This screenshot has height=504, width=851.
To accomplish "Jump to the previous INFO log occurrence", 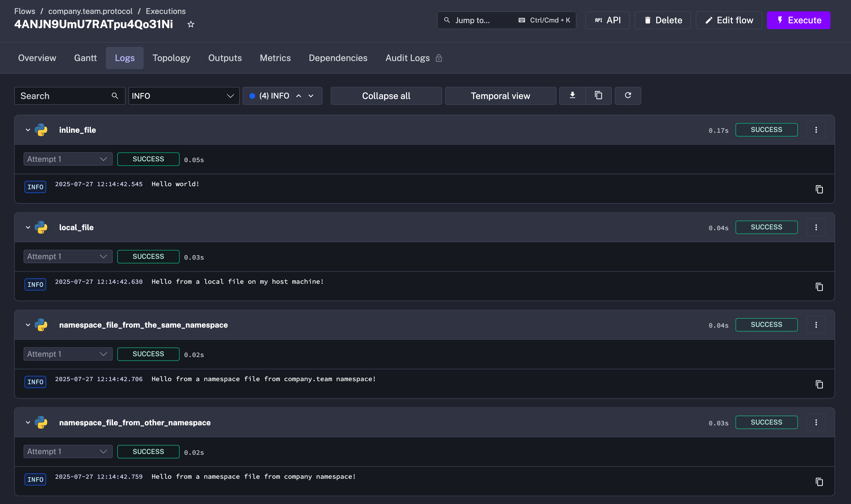I will 299,96.
